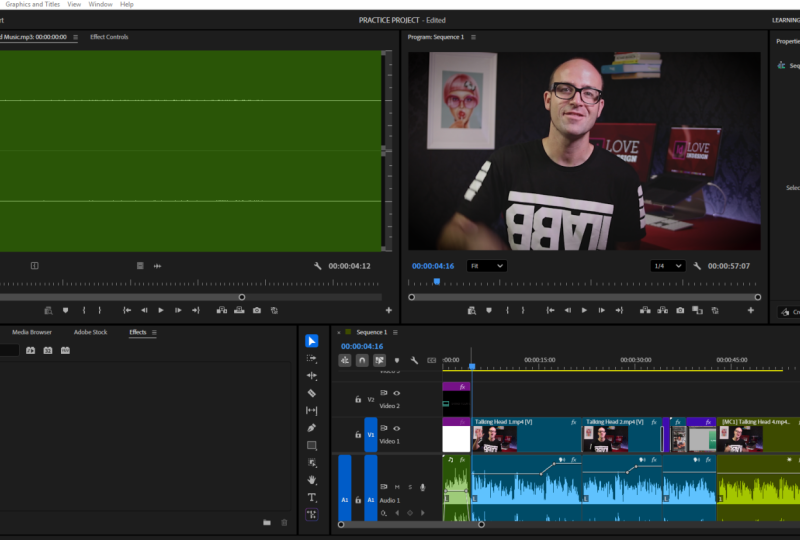Select the Pen tool in tools panel
The width and height of the screenshot is (800, 540).
pyautogui.click(x=312, y=428)
